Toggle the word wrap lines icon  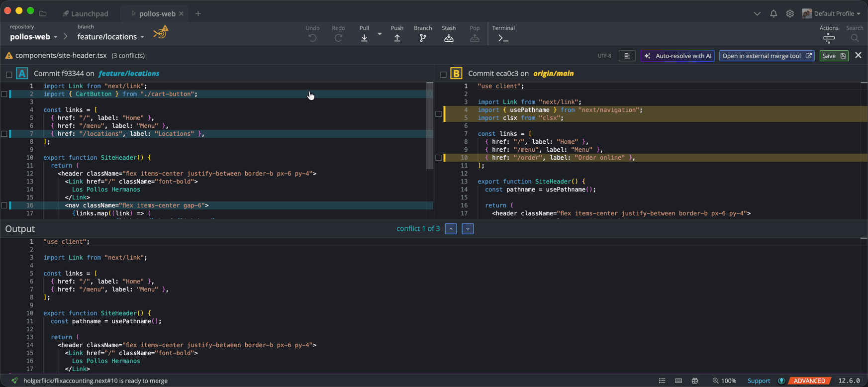(627, 56)
